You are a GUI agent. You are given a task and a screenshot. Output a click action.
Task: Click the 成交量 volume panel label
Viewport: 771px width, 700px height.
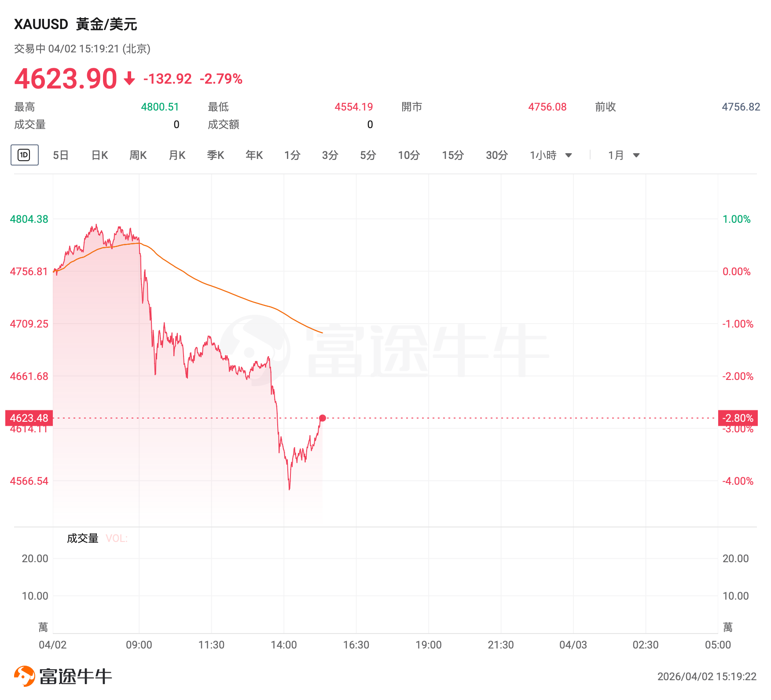(82, 538)
